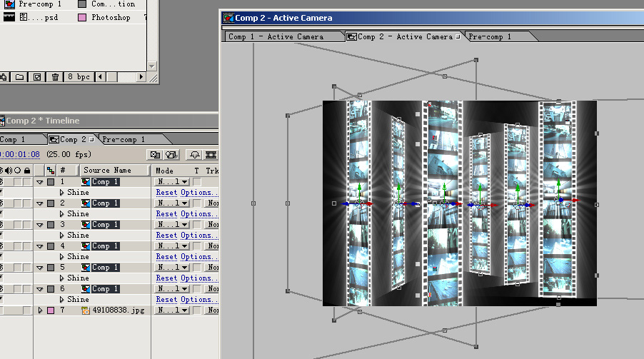Toggle lock switch for layer 7

click(x=26, y=310)
